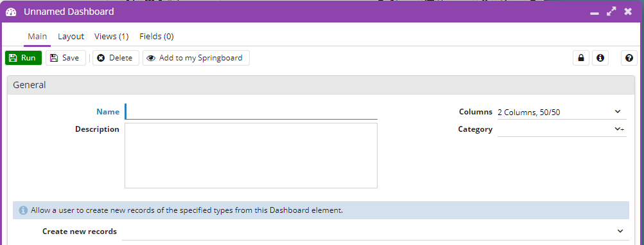Image resolution: width=644 pixels, height=245 pixels.
Task: Open the Views (1) tab
Action: pyautogui.click(x=111, y=37)
